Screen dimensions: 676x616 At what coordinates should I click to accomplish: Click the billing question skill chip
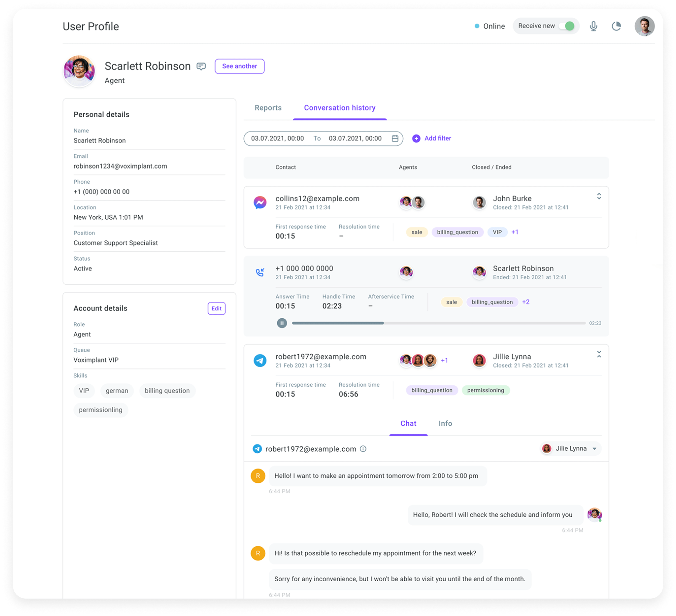coord(167,391)
